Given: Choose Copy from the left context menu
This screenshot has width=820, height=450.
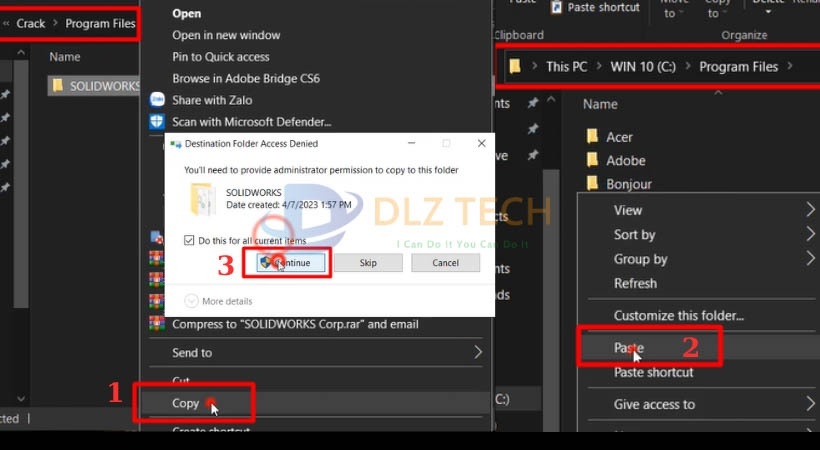Looking at the screenshot, I should coord(186,403).
